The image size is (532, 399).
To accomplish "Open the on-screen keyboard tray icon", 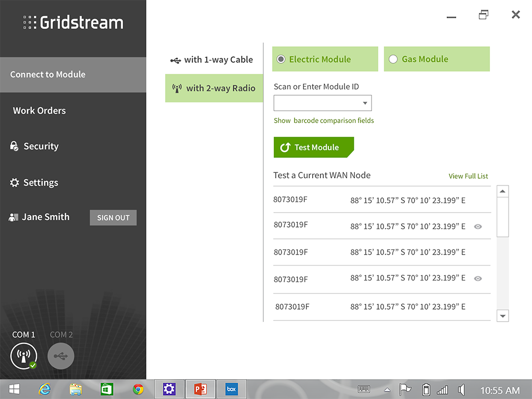I will point(364,390).
